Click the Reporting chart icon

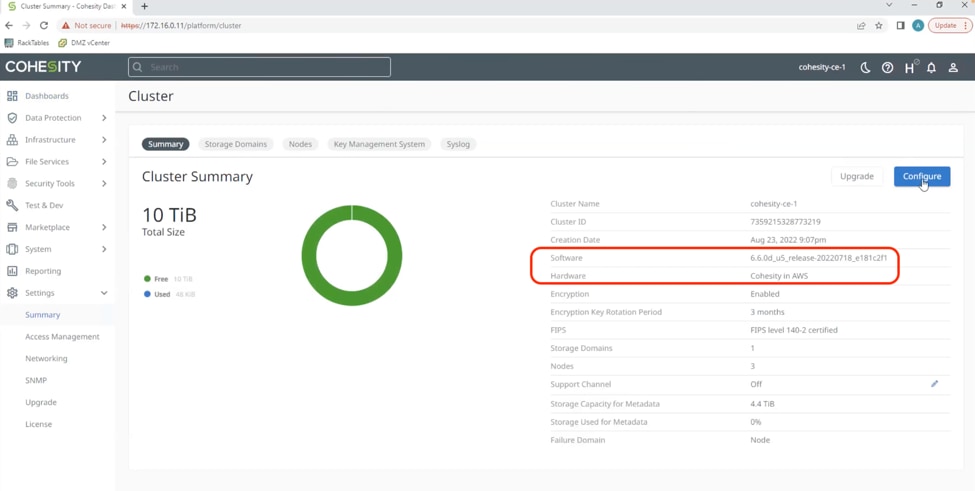pos(12,271)
